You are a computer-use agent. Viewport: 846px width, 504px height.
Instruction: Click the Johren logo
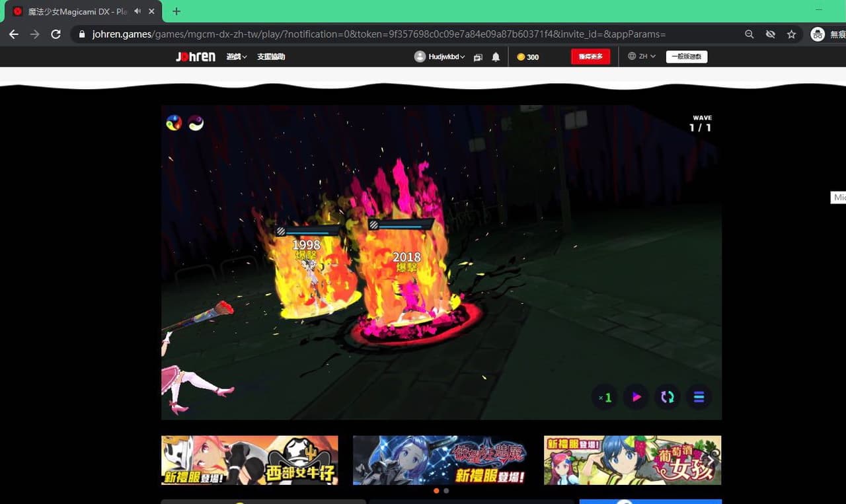click(196, 57)
